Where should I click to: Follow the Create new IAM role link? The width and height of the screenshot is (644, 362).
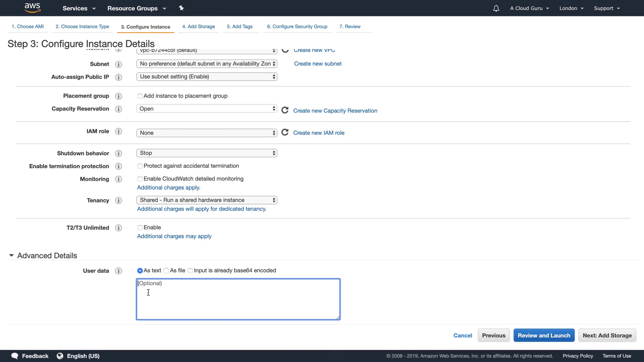319,133
